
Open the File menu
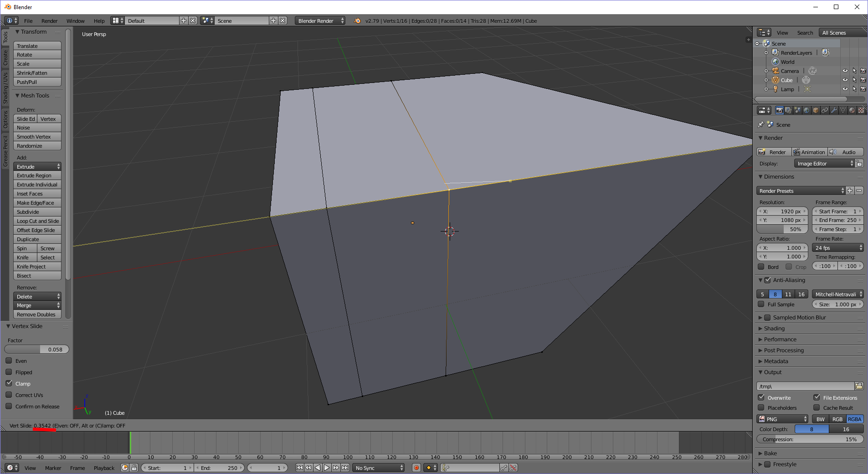[x=28, y=21]
